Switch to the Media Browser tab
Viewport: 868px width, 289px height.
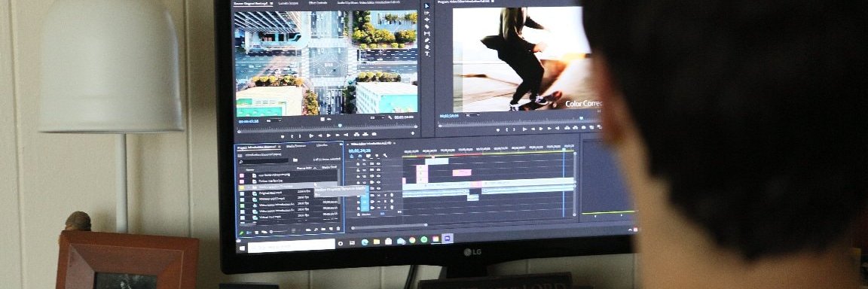click(296, 146)
